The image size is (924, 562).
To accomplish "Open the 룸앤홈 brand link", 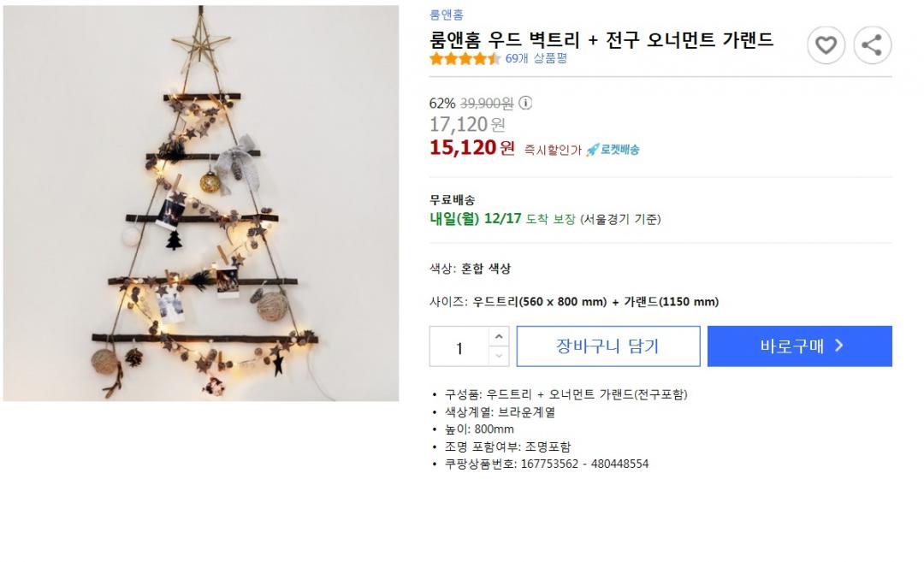I will [x=447, y=15].
